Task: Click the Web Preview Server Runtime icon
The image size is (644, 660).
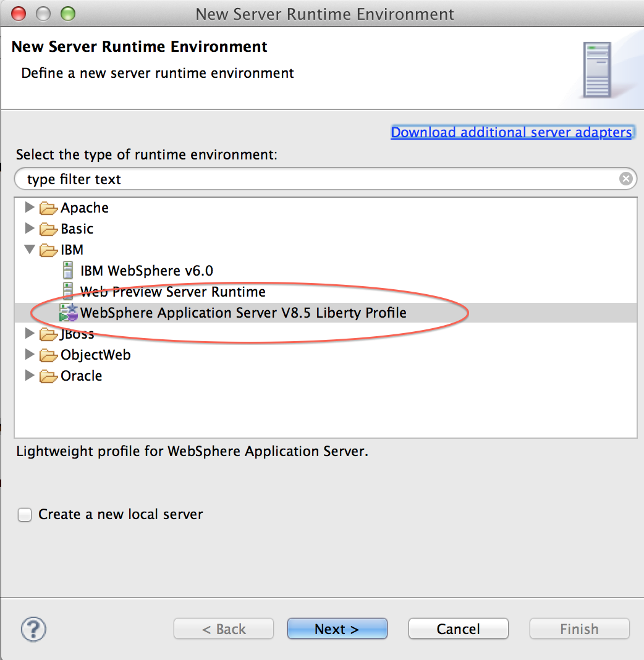Action: pos(68,292)
